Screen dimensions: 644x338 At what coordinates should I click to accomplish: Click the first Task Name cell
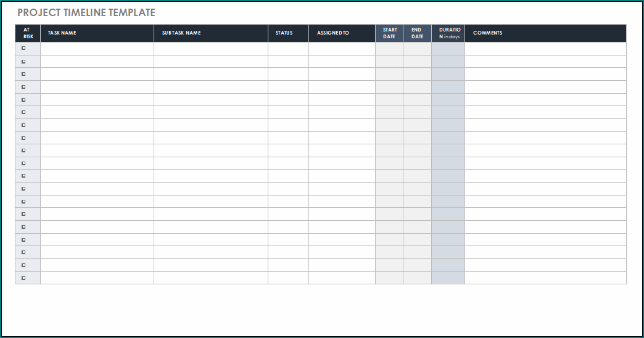pyautogui.click(x=97, y=49)
